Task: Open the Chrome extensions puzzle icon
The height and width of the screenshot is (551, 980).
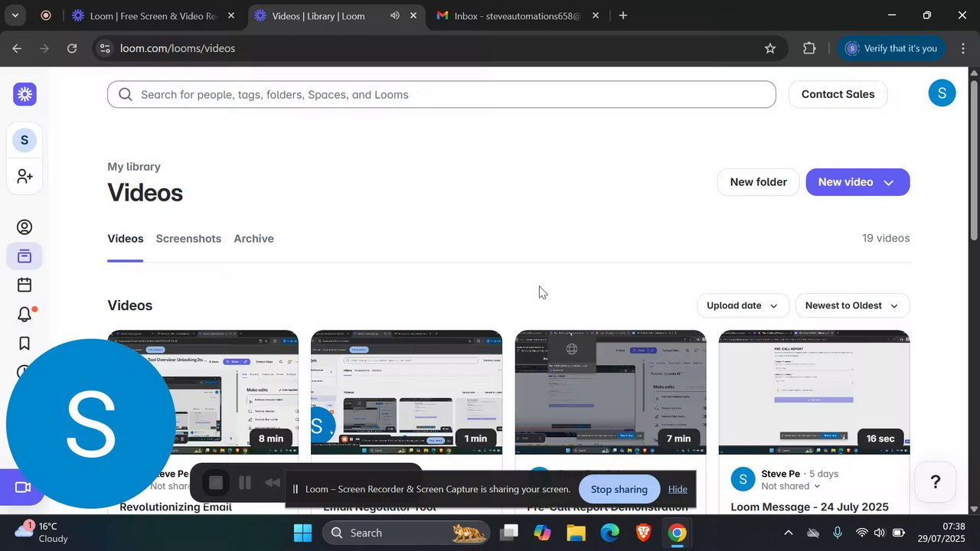Action: [x=809, y=48]
